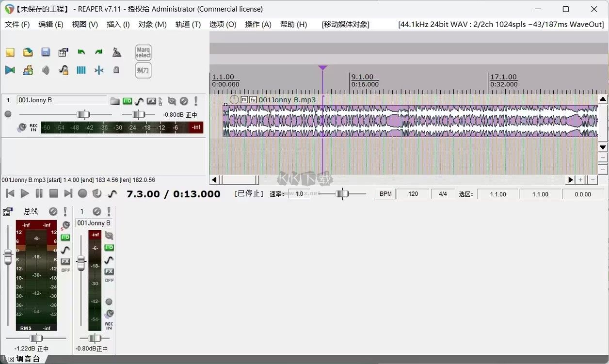Viewport: 609px width, 364px height.
Task: Toggle the snap icon in the toolbar
Action: coord(99,70)
